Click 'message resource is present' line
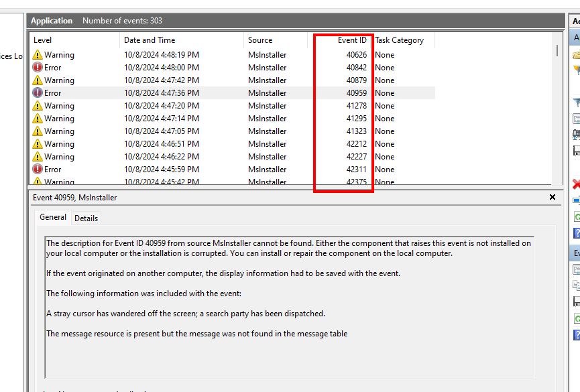 pos(196,334)
